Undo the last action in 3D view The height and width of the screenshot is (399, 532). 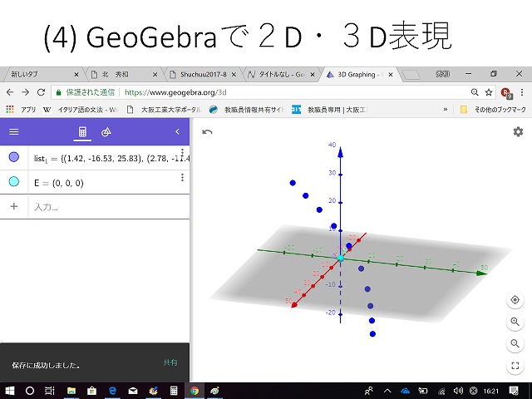207,131
